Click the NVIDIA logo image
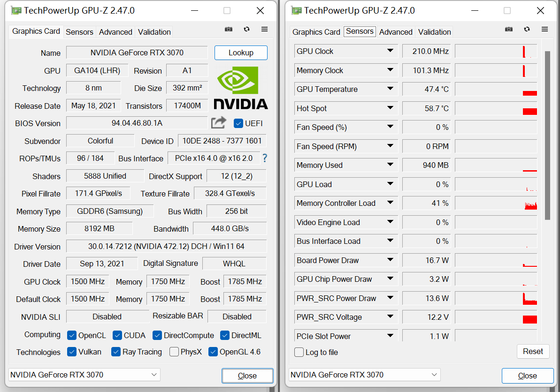The height and width of the screenshot is (392, 560). pos(241,88)
